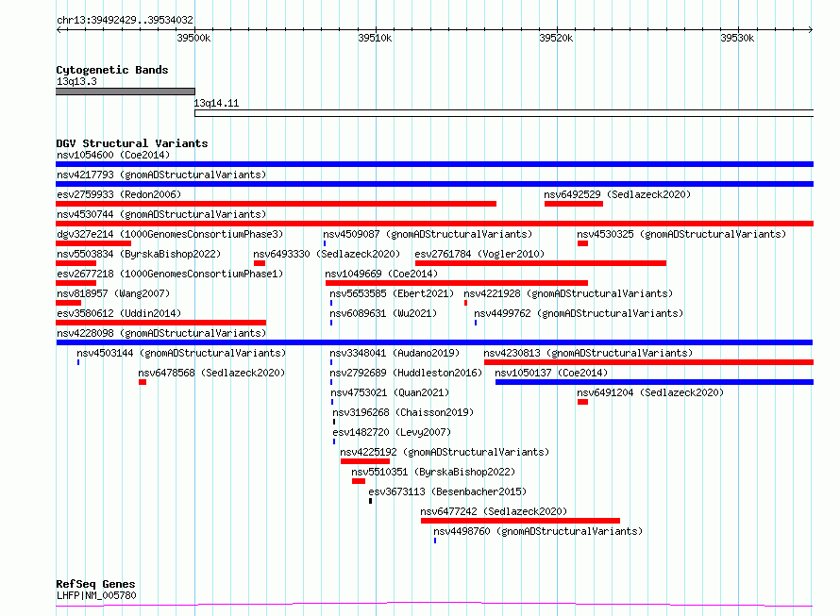Click the DGV Structural Variants track title
The height and width of the screenshot is (616, 840).
click(132, 143)
